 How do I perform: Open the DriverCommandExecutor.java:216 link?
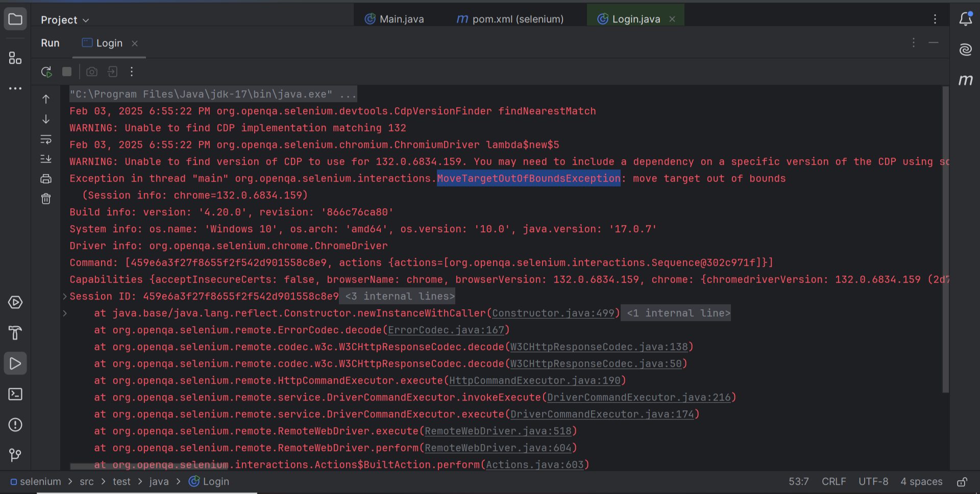point(639,398)
